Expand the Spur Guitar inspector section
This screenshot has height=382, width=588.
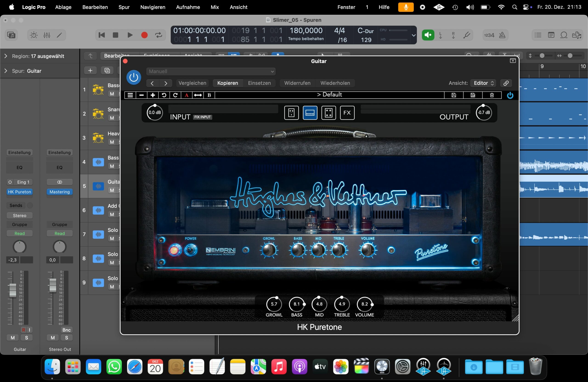click(6, 71)
